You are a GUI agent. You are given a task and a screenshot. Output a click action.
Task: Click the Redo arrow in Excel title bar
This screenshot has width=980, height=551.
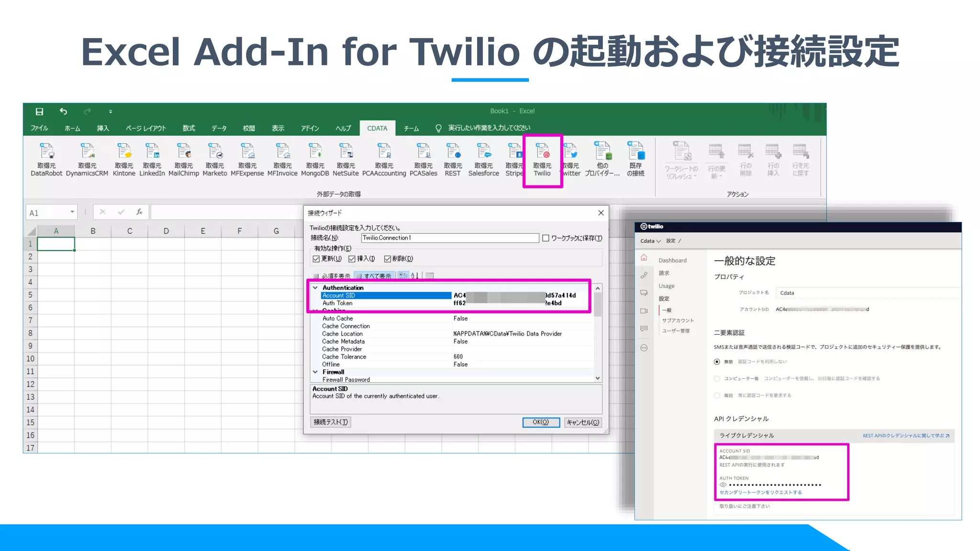coord(87,111)
